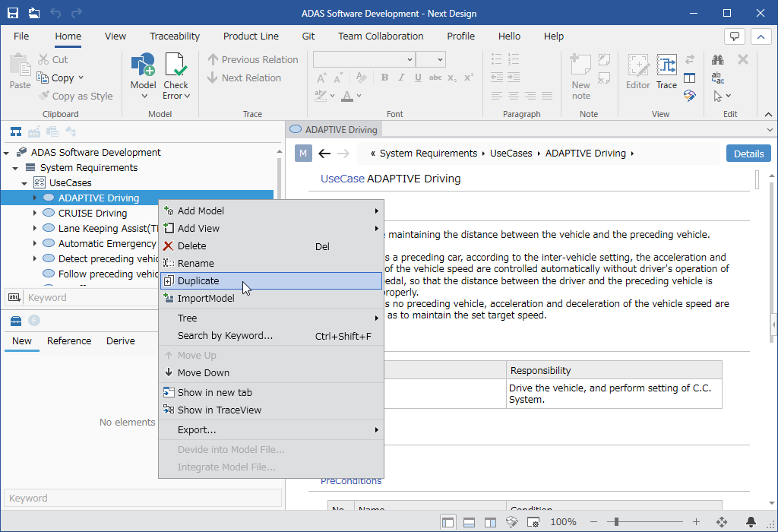Click the Redo arrow in the title bar

coord(77,13)
